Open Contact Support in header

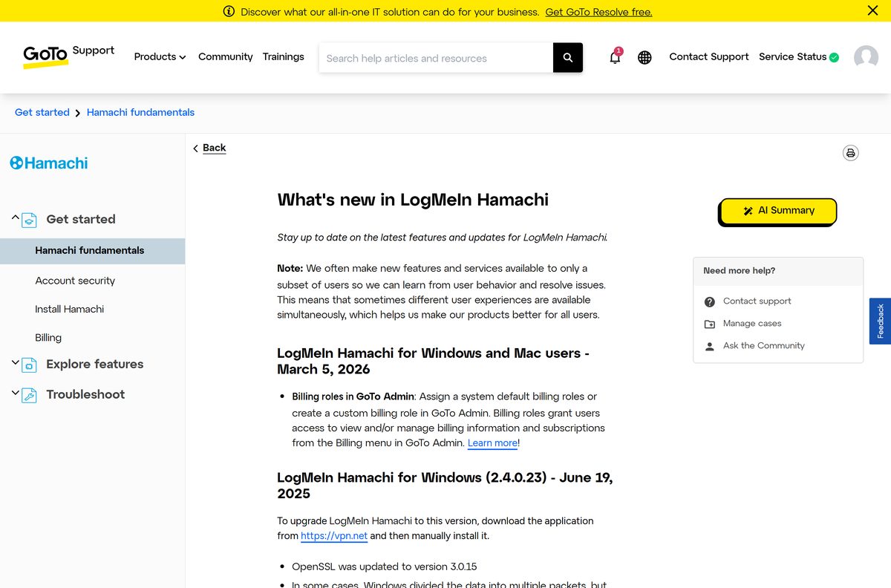click(x=708, y=56)
